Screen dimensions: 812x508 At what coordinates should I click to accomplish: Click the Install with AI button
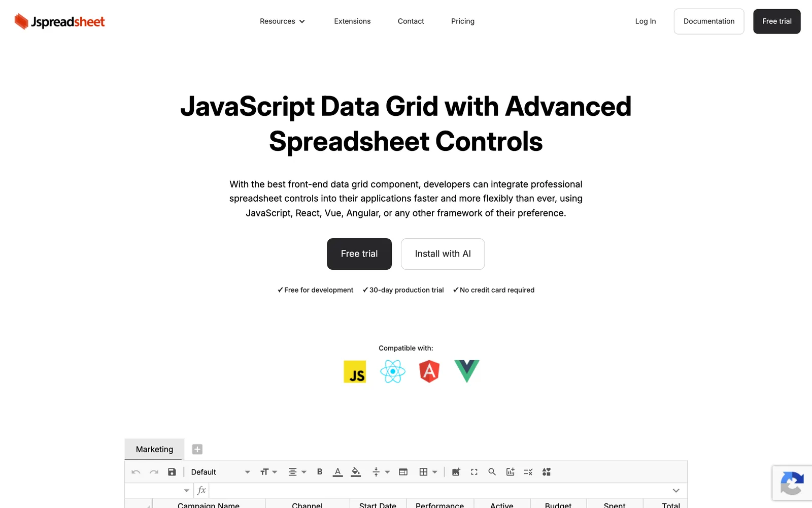[x=443, y=254]
